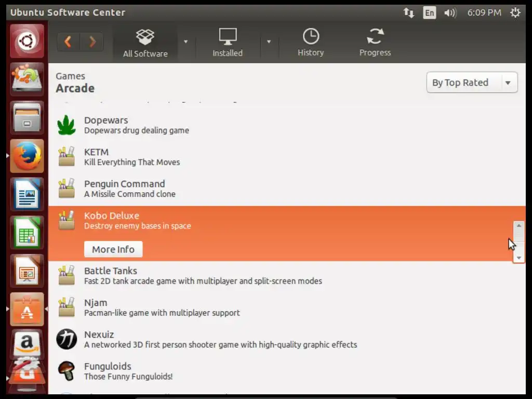
Task: Open the En keyboard layout indicator
Action: pyautogui.click(x=429, y=13)
